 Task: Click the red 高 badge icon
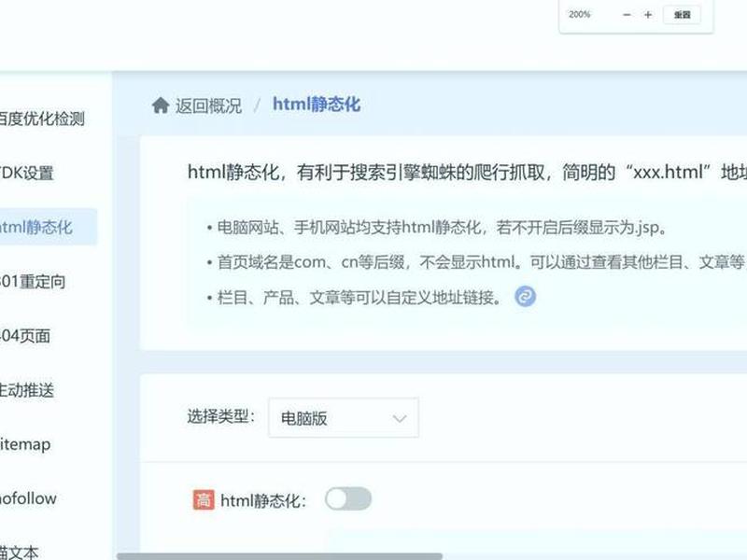point(204,500)
